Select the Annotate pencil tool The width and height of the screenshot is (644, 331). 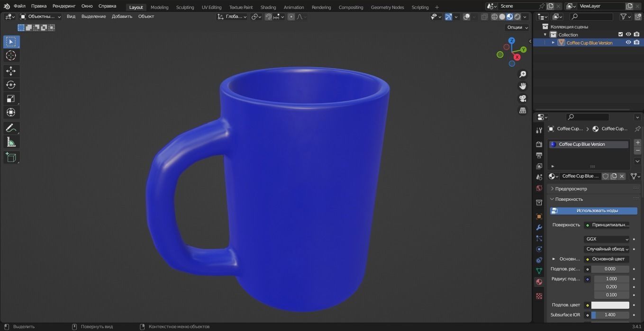(11, 128)
